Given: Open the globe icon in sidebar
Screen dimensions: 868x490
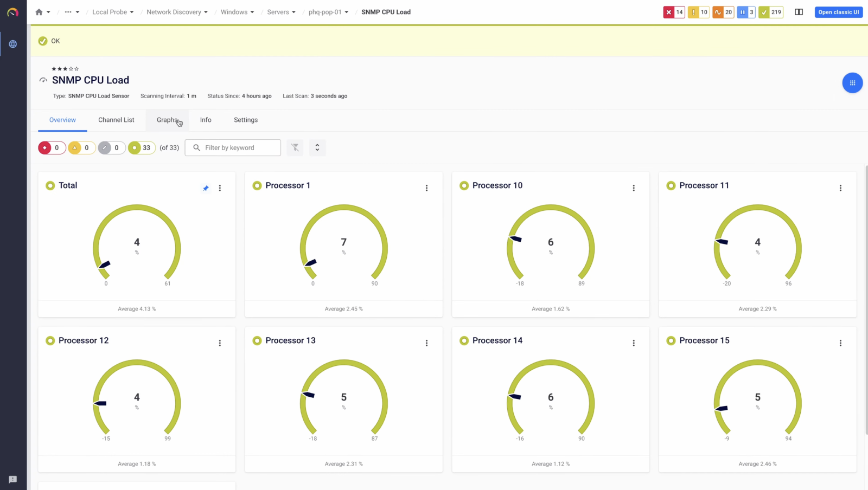Looking at the screenshot, I should [13, 44].
